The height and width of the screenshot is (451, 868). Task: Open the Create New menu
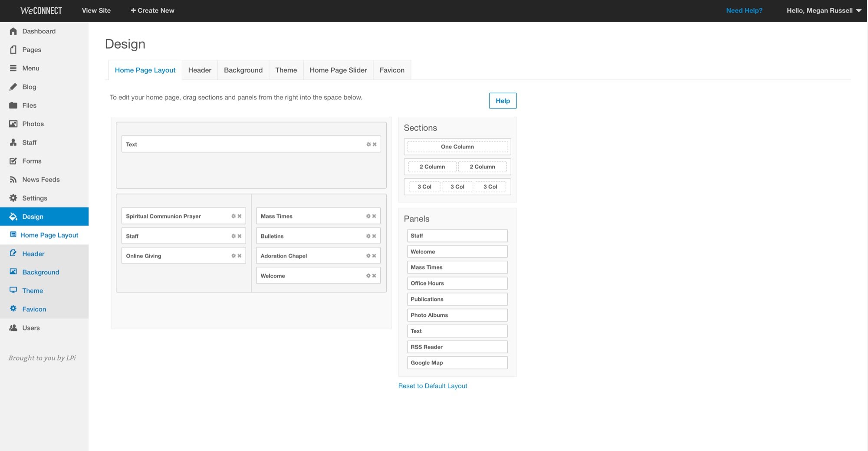point(152,10)
